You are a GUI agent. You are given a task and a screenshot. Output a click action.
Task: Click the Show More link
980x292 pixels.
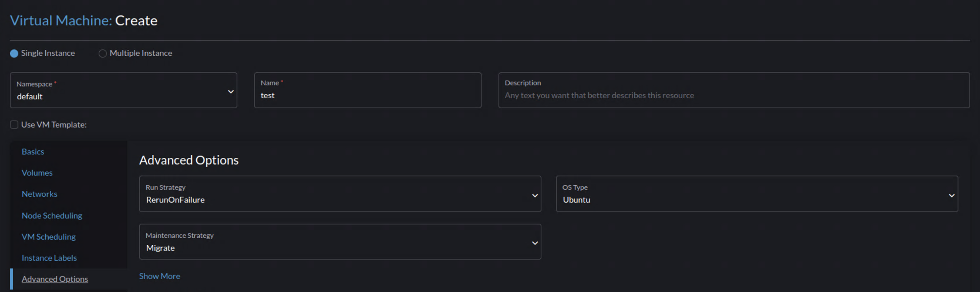pyautogui.click(x=159, y=276)
